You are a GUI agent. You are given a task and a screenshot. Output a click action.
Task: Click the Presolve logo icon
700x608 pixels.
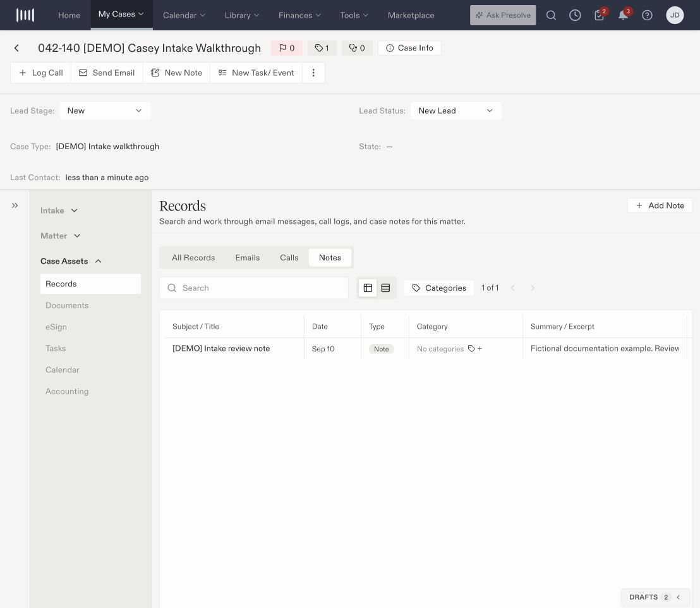25,15
